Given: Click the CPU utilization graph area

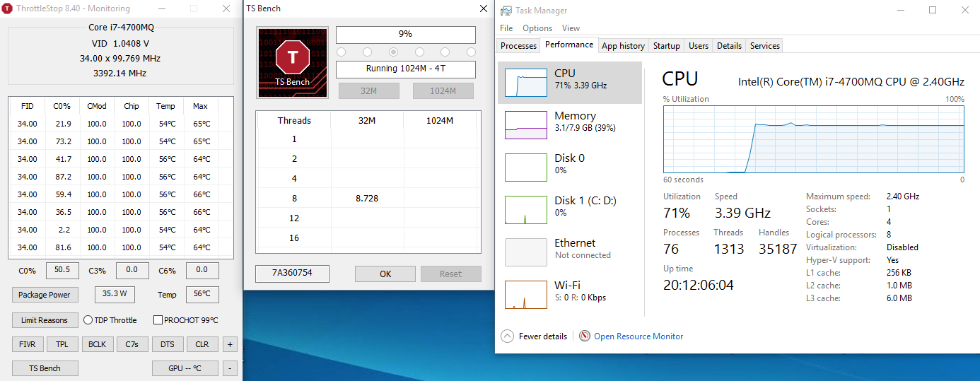Looking at the screenshot, I should (814, 139).
